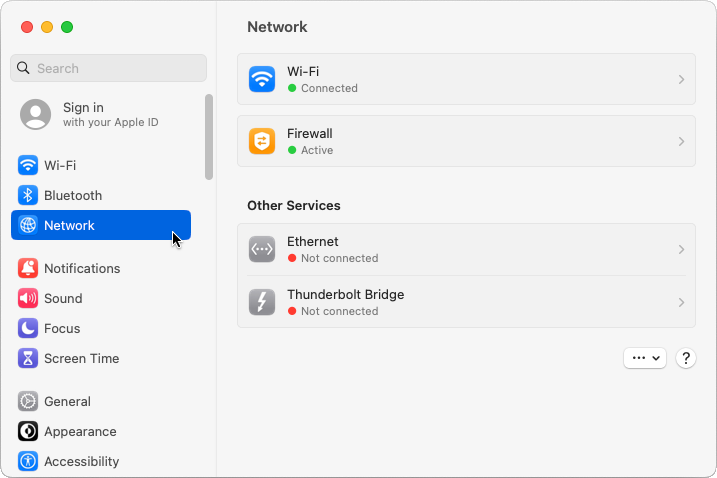Screen dimensions: 717x478
Task: Click the Ethernet service icon
Action: coord(262,249)
